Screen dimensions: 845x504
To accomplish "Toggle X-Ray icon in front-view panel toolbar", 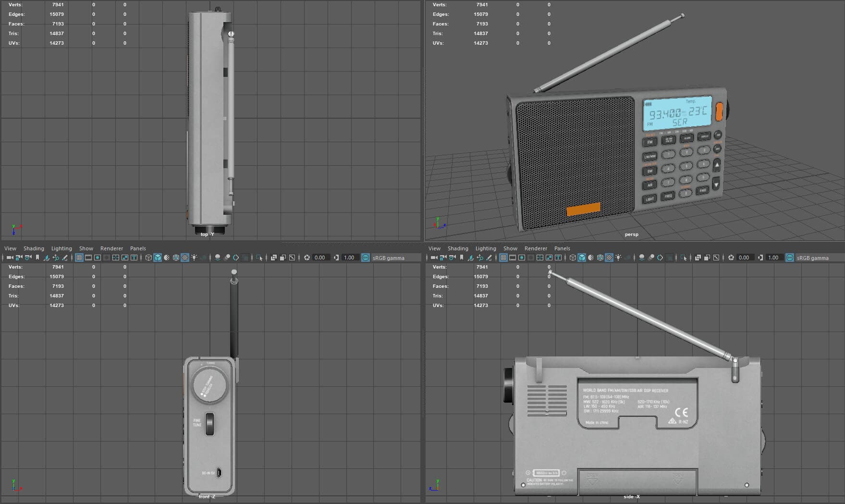I will (x=273, y=258).
